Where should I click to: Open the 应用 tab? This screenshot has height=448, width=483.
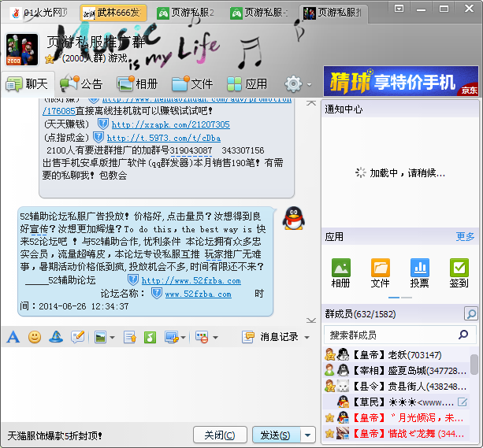247,83
